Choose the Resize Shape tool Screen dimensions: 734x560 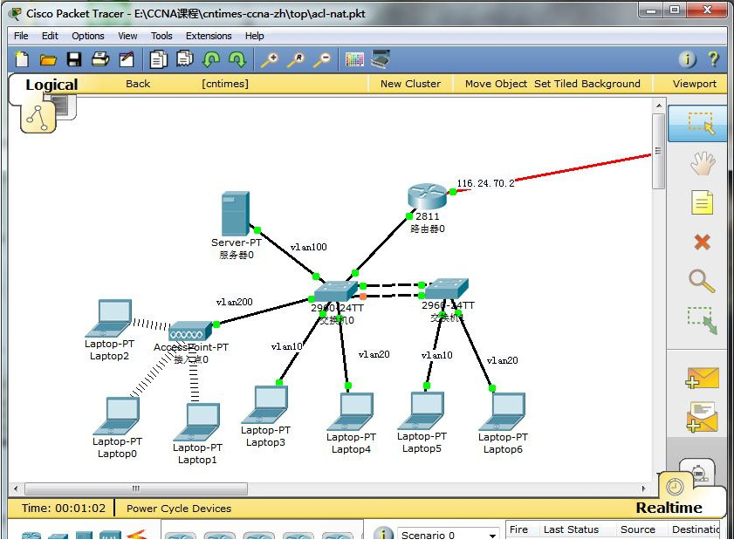pos(702,320)
